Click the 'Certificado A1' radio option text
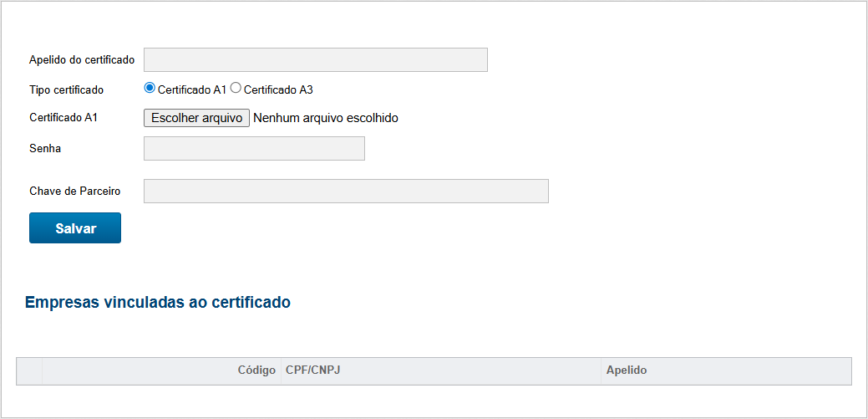Viewport: 868px width, 419px height. point(192,89)
